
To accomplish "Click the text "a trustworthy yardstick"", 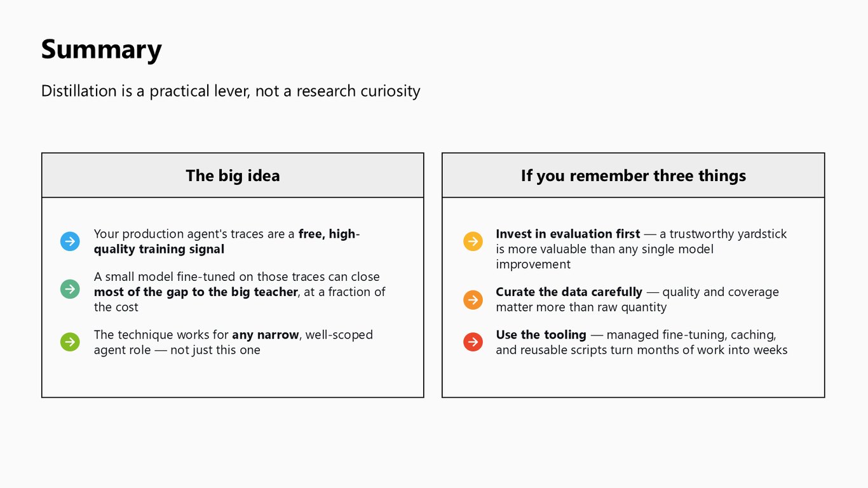I will [723, 234].
